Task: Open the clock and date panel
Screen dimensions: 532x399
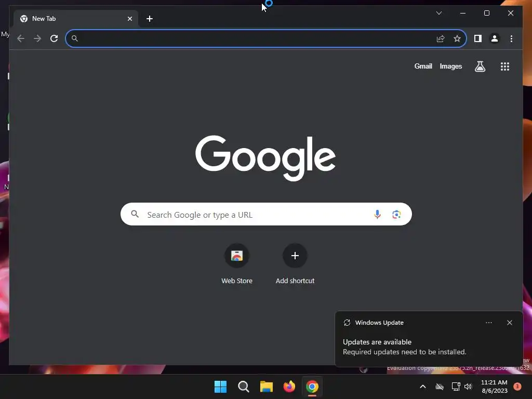Action: (x=495, y=387)
